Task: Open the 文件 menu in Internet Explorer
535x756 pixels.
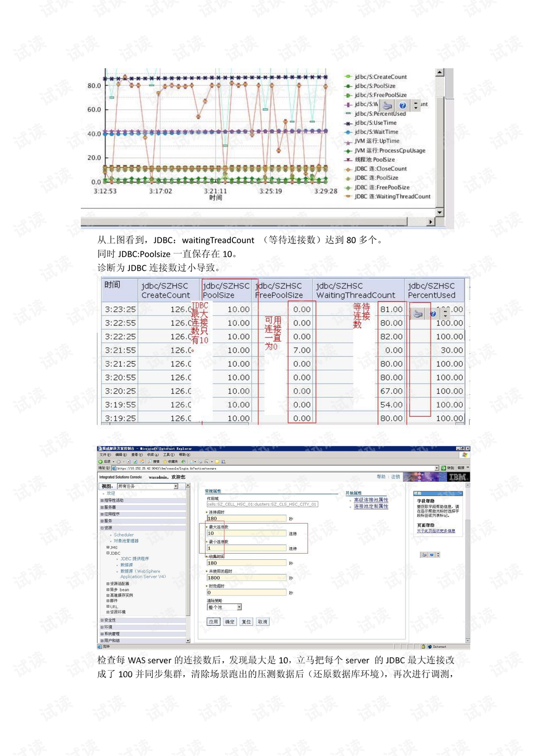Action: [x=105, y=455]
